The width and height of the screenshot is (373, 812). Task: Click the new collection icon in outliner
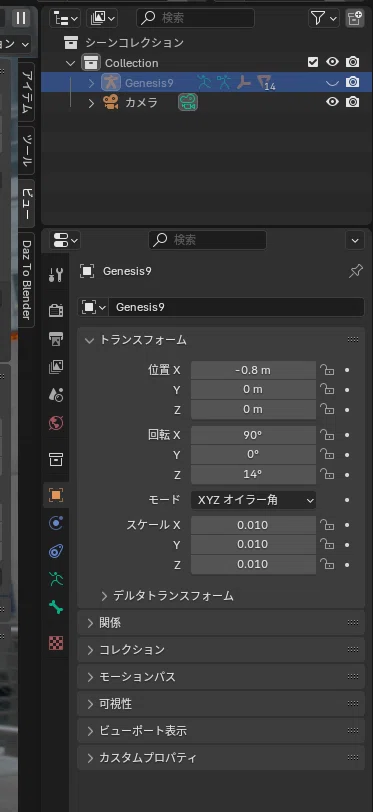355,19
